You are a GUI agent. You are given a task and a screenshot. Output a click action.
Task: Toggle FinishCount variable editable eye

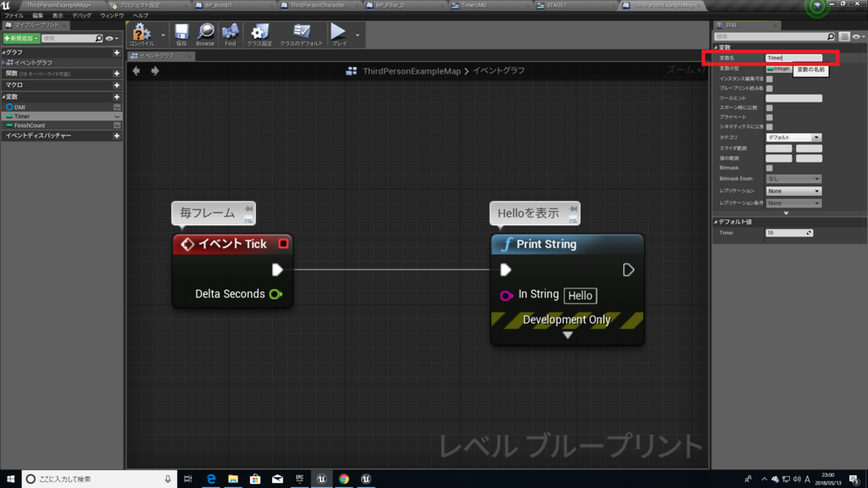pyautogui.click(x=117, y=125)
